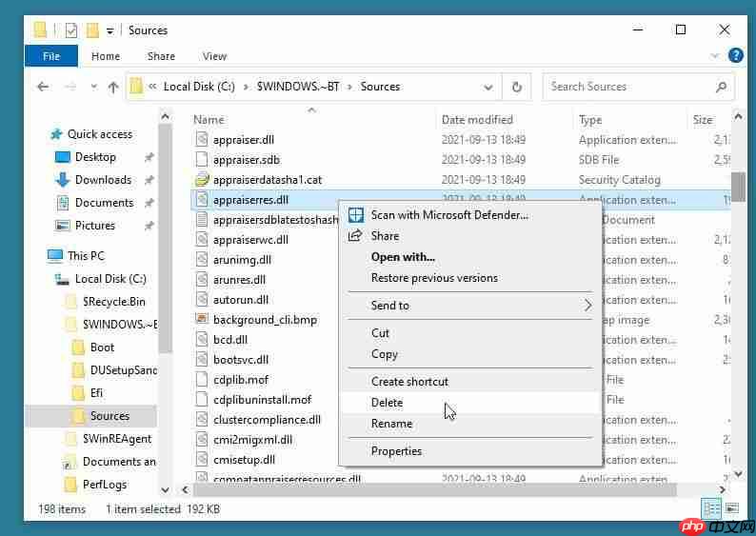This screenshot has height=536, width=756.
Task: Open the Help question mark icon
Action: click(736, 55)
